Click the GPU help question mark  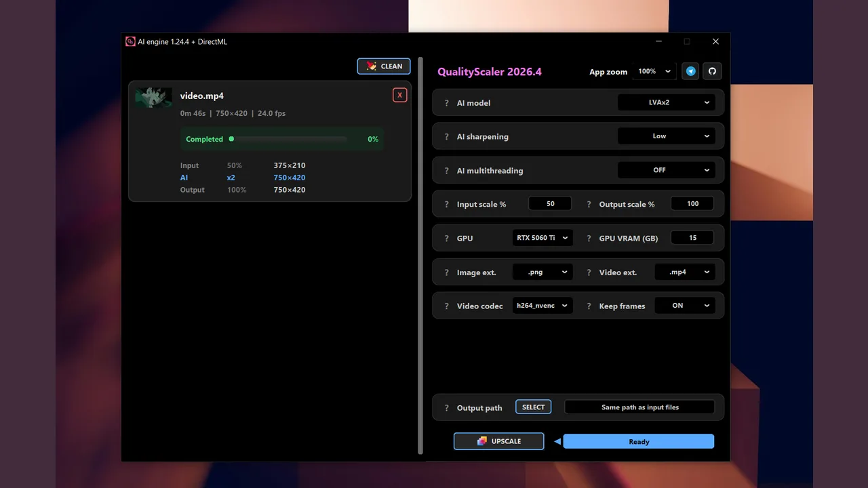(446, 239)
